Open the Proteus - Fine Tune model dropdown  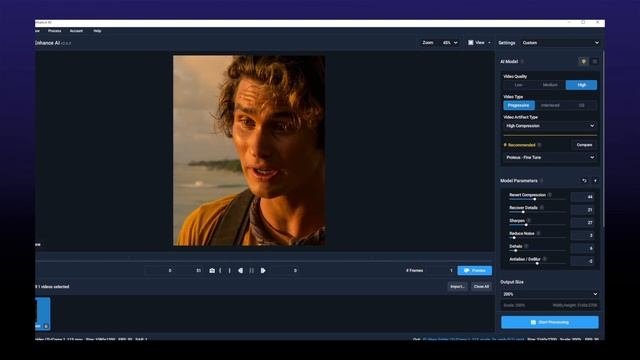click(x=550, y=158)
